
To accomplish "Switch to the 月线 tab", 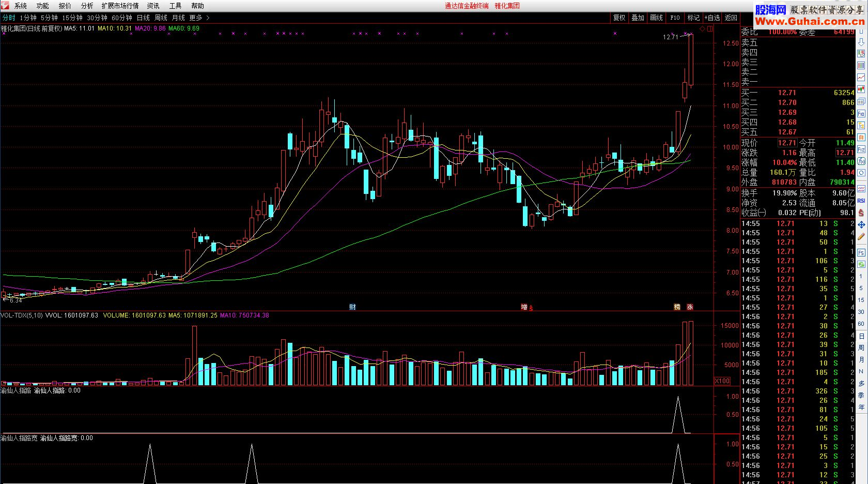I will coord(178,18).
